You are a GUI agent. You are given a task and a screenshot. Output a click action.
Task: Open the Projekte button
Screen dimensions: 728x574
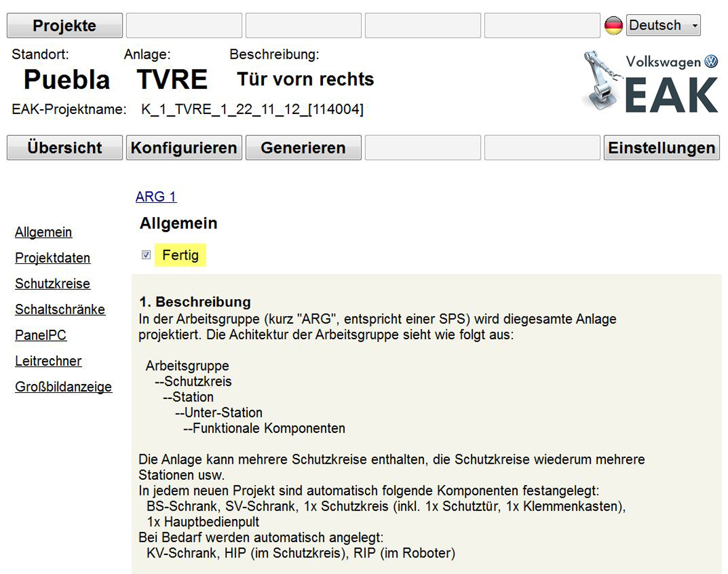pos(65,26)
